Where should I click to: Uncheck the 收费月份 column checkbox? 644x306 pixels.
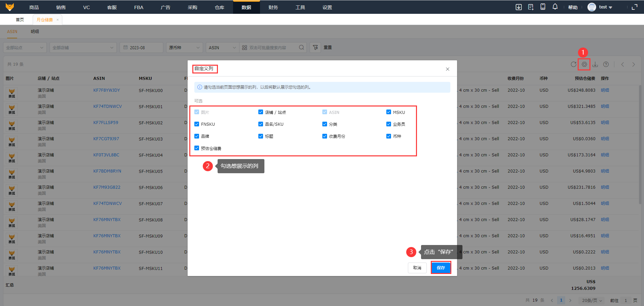(x=325, y=136)
